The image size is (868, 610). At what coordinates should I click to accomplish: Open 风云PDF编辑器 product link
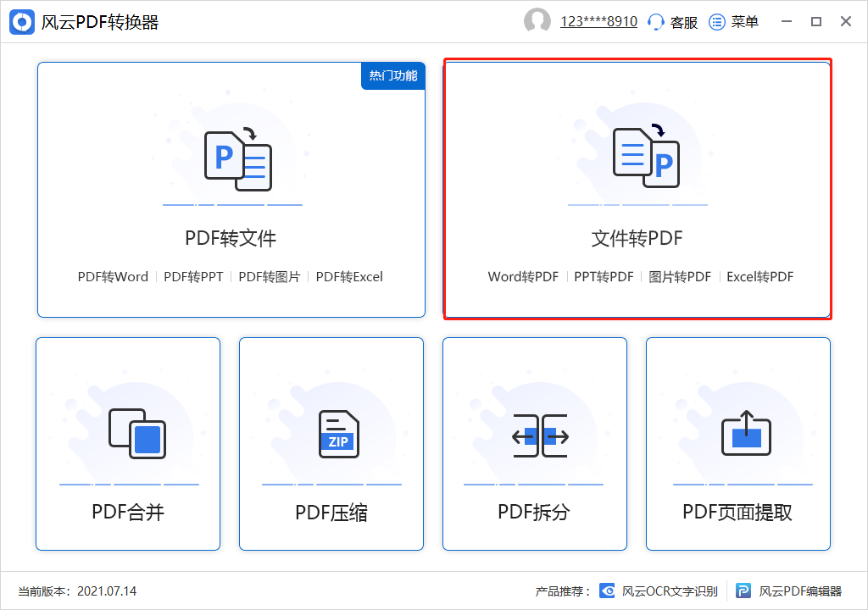coord(800,591)
